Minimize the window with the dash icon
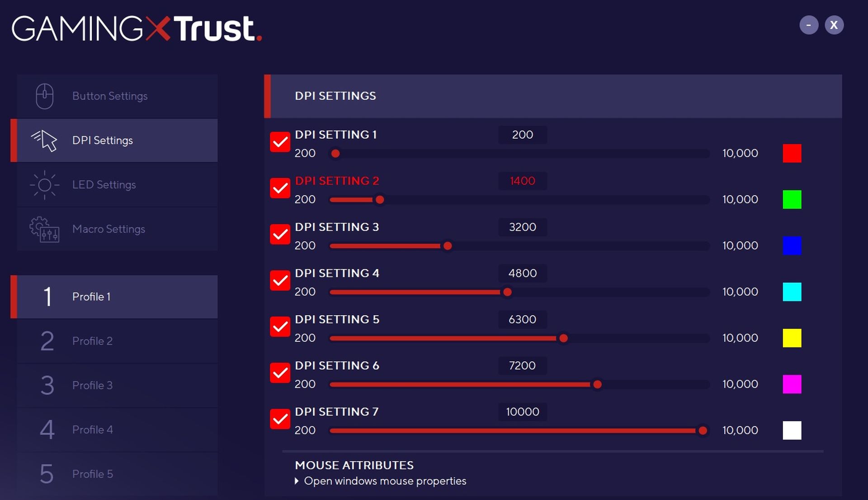868x500 pixels. tap(809, 25)
